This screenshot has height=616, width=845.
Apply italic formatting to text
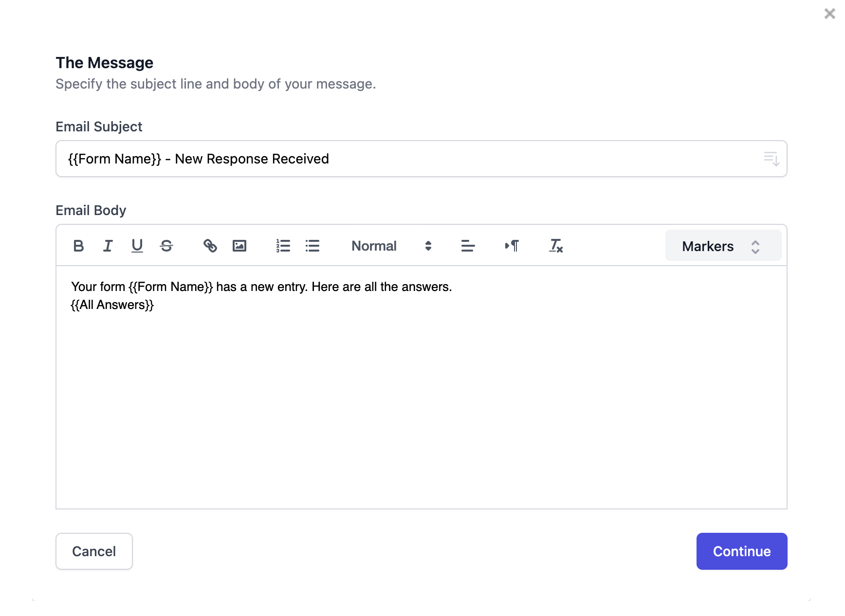[x=108, y=246]
